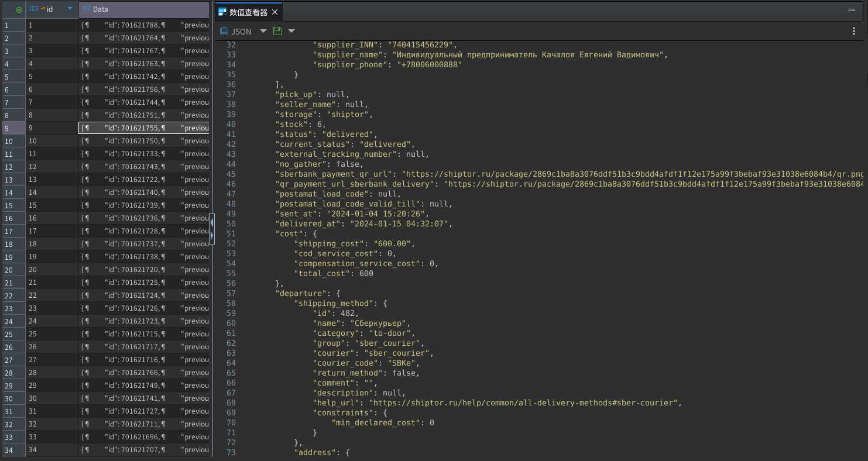Select row number 16 header
The height and width of the screenshot is (461, 868).
coord(13,218)
